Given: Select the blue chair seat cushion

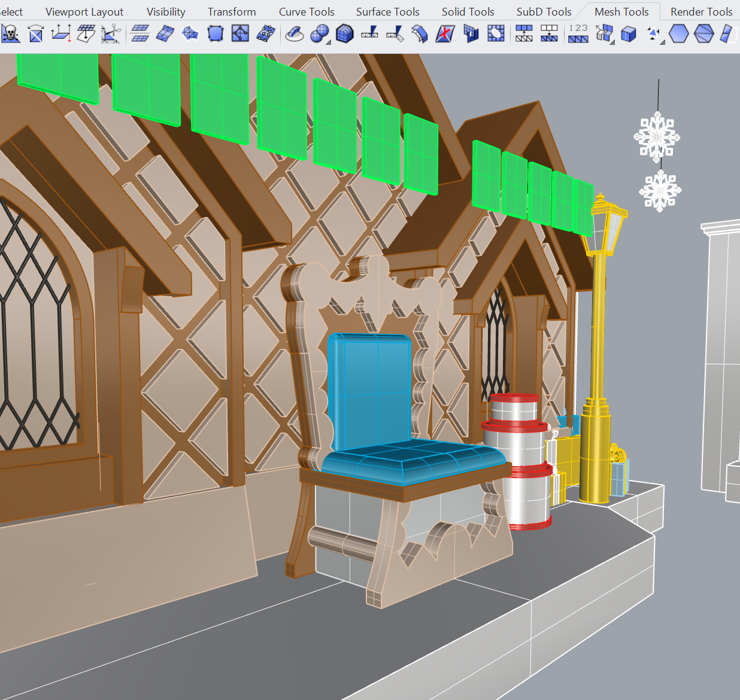Looking at the screenshot, I should (413, 461).
